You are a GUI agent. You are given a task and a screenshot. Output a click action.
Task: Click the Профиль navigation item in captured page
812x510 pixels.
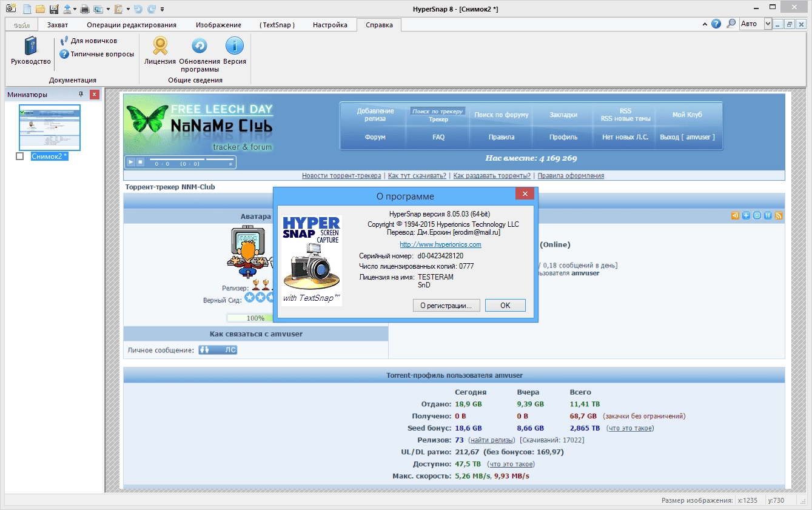point(563,137)
